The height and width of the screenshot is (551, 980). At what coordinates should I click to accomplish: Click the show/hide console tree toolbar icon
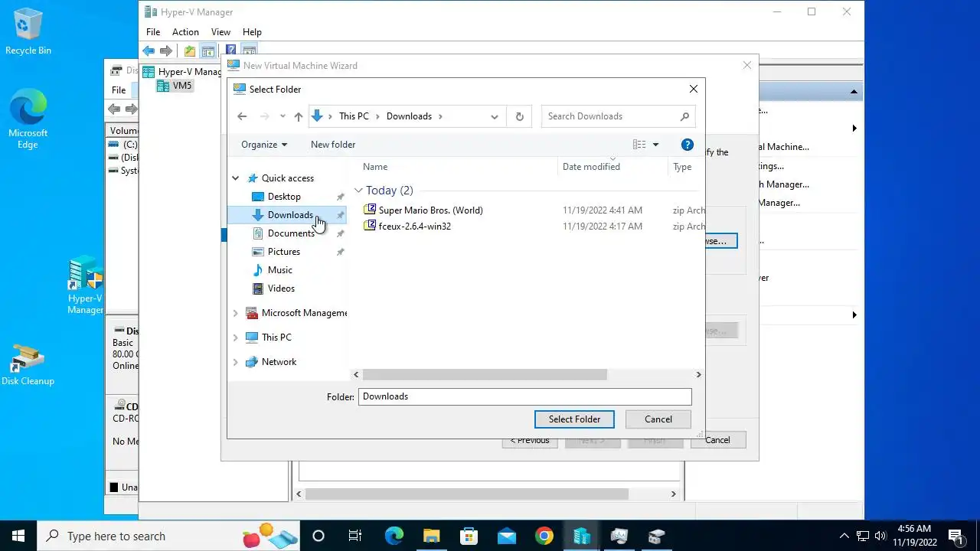pyautogui.click(x=207, y=51)
